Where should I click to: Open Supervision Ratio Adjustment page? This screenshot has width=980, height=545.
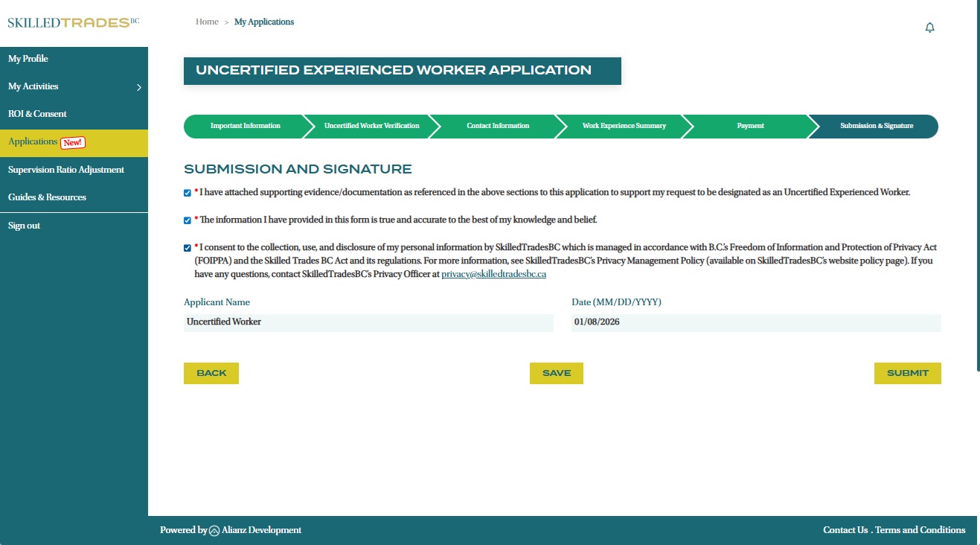pos(66,170)
